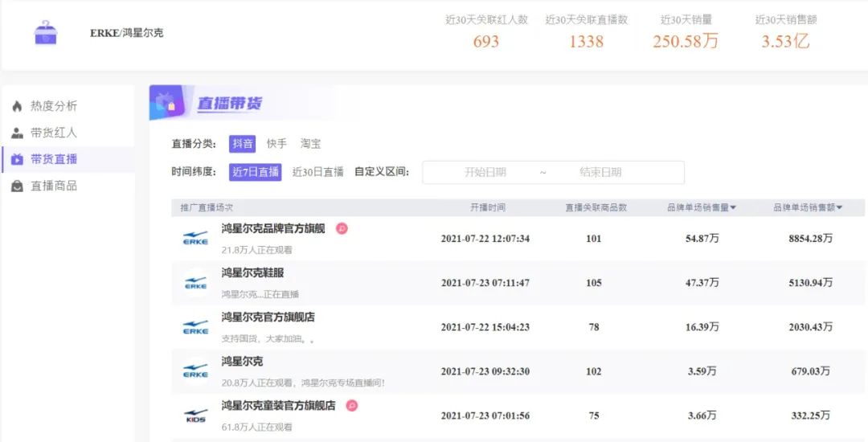This screenshot has width=868, height=442.
Task: Switch to the 近30日直播 time range
Action: point(317,172)
